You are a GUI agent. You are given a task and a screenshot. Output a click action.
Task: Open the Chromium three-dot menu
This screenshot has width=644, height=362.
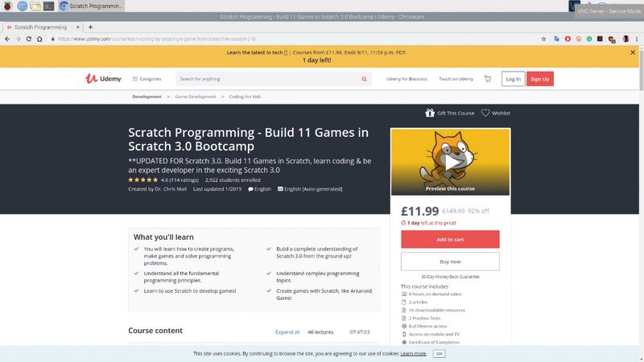click(x=637, y=39)
